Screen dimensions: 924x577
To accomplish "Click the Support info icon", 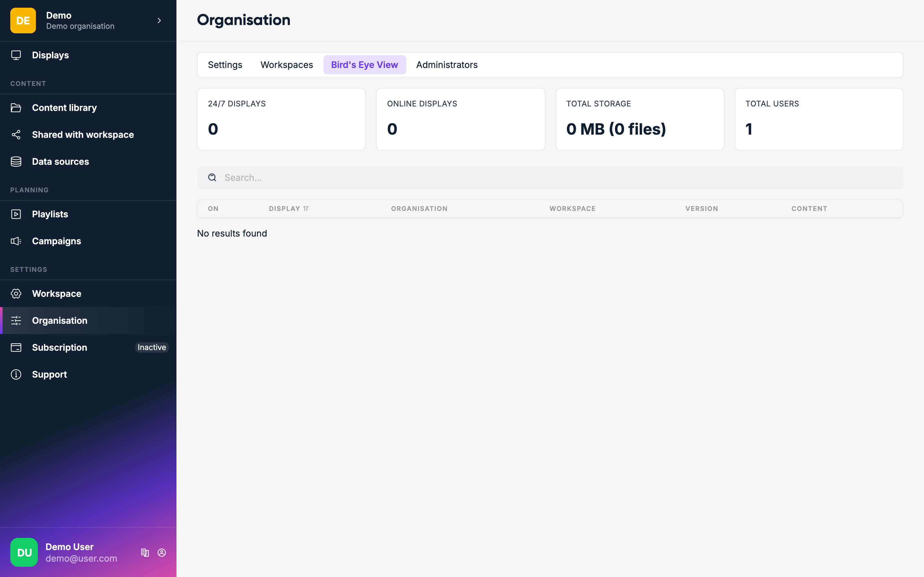I will coord(16,374).
